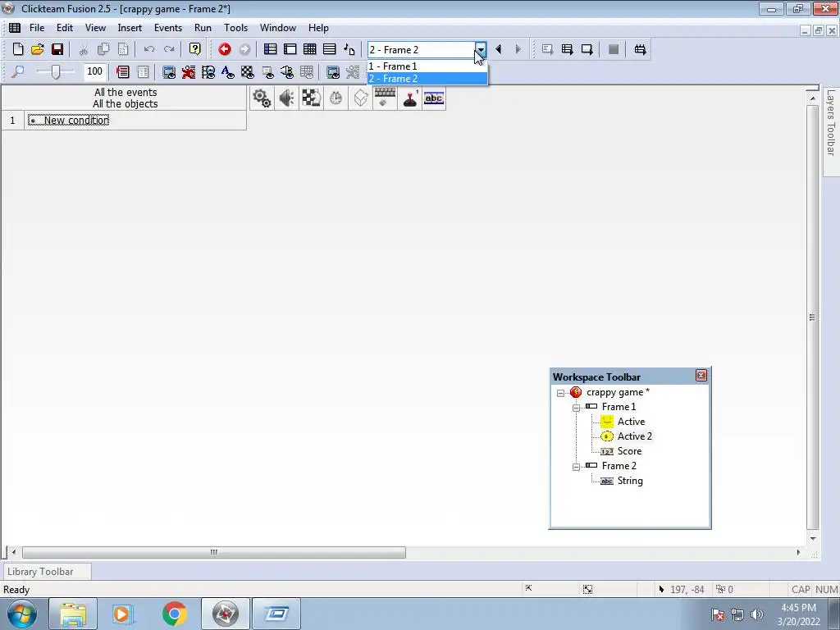Screen dimensions: 840x630
Task: Click the New file icon
Action: pyautogui.click(x=18, y=49)
